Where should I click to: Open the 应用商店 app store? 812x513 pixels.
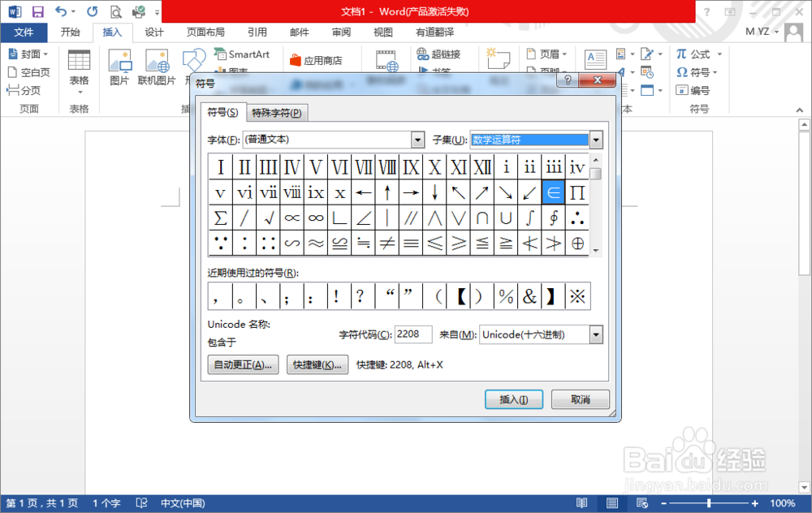click(x=316, y=60)
